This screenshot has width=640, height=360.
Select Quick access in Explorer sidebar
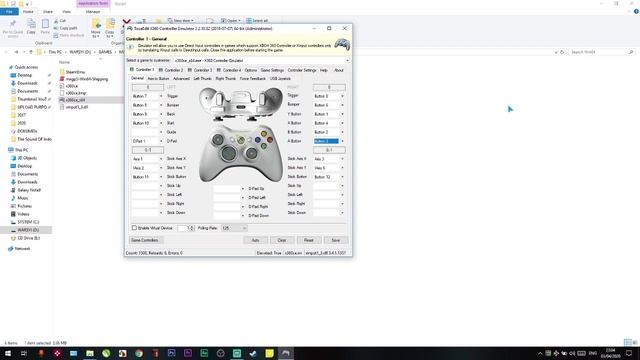26,67
